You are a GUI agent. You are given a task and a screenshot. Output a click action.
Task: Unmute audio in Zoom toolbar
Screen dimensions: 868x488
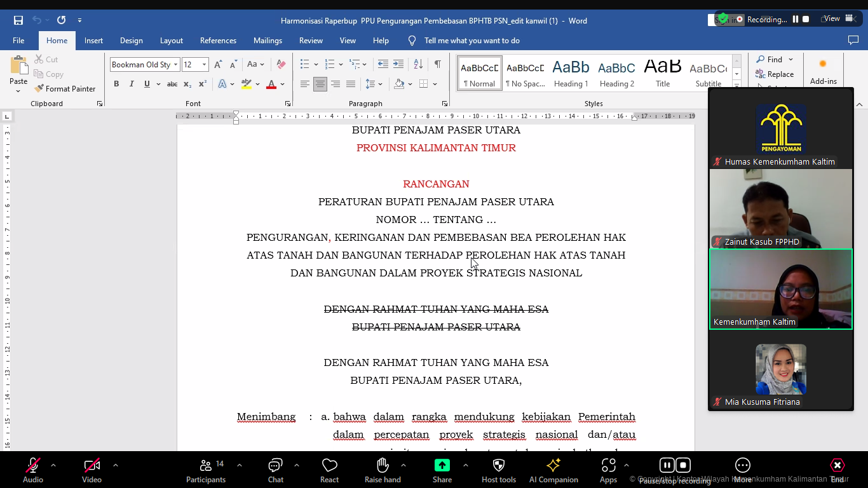33,470
